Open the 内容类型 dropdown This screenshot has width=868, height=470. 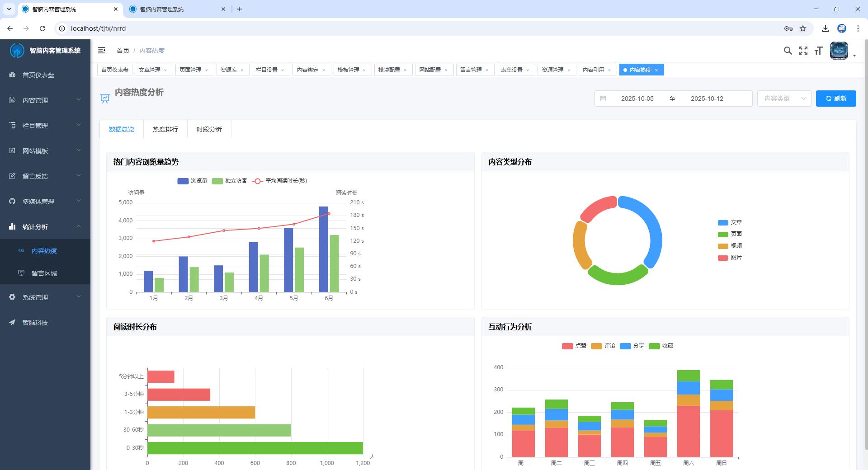[x=784, y=99]
